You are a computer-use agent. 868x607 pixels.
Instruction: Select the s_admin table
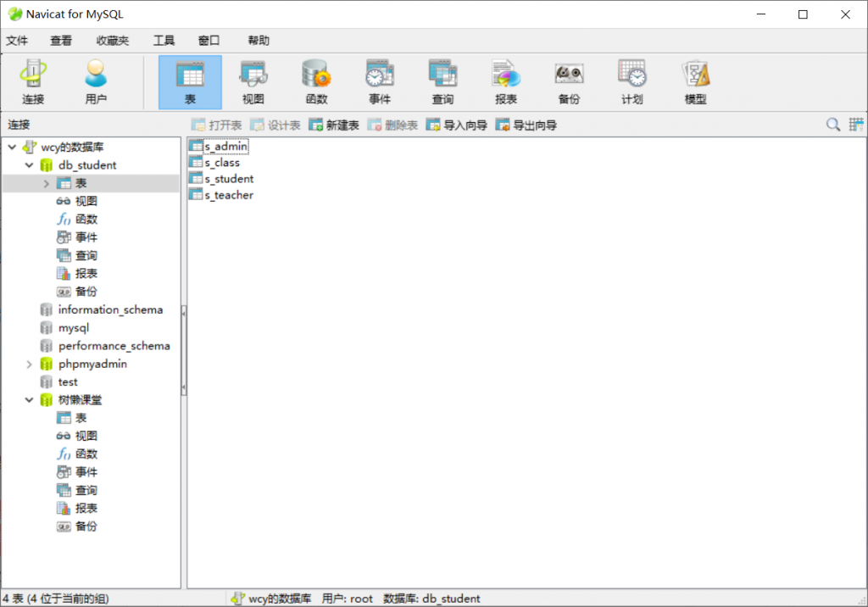(x=219, y=146)
